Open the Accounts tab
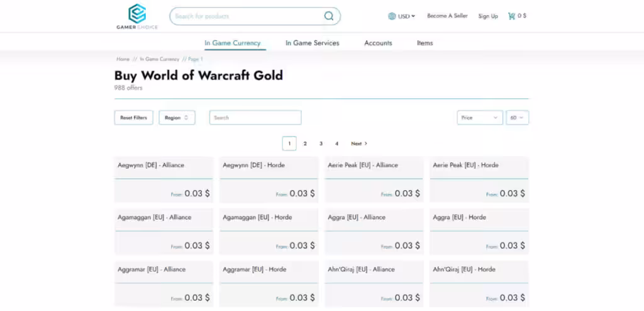Image resolution: width=644 pixels, height=311 pixels. [378, 43]
